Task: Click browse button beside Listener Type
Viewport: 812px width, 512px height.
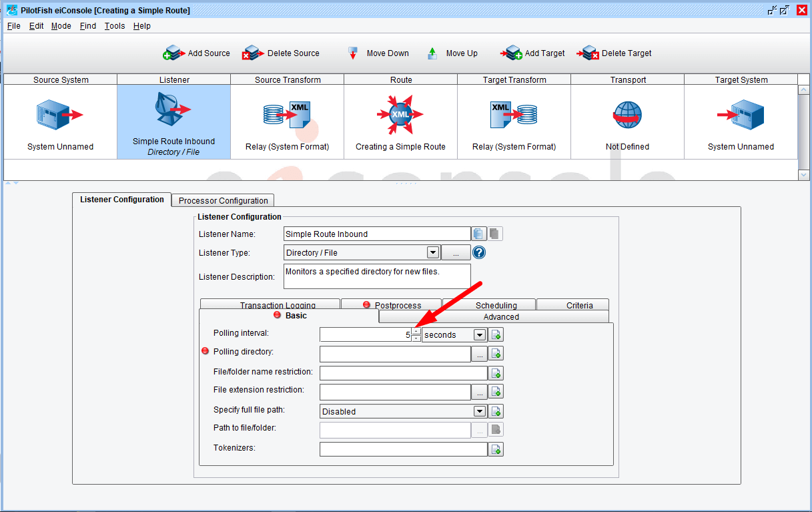Action: pyautogui.click(x=456, y=253)
